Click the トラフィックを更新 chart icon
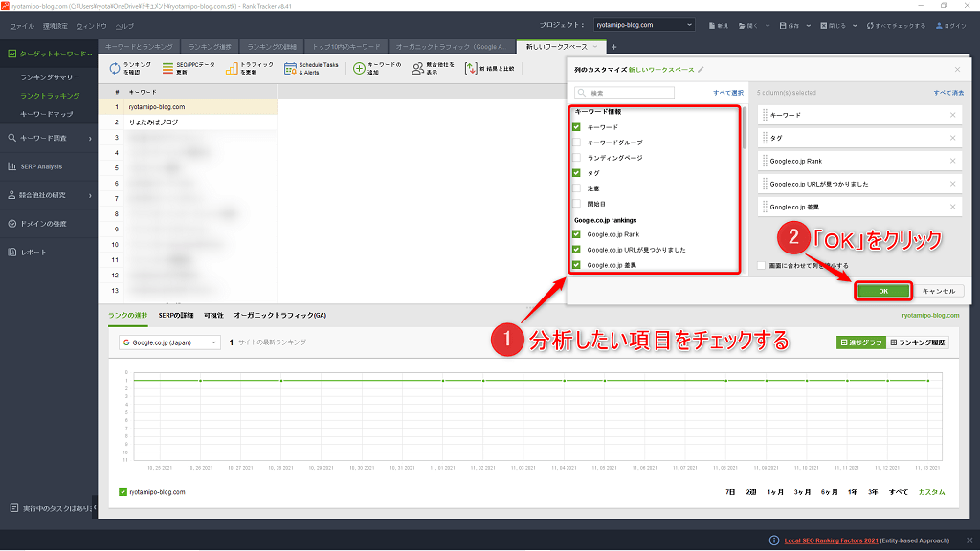The image size is (980, 551). click(x=233, y=69)
